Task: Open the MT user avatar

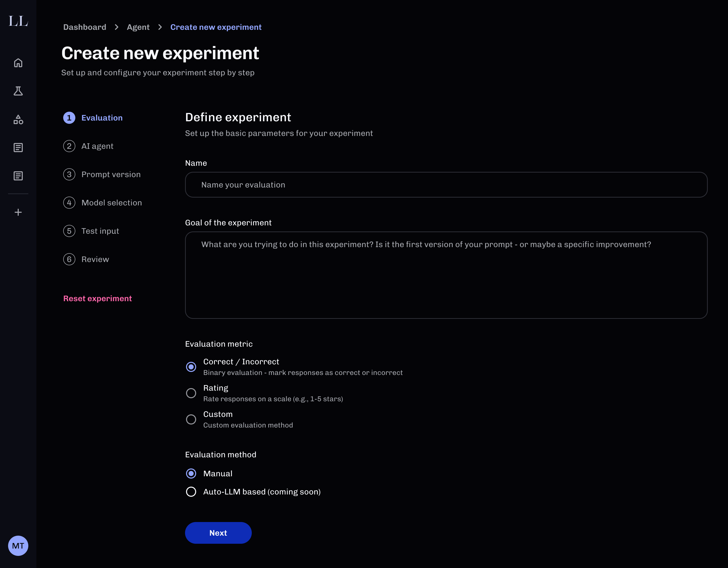Action: [x=18, y=546]
